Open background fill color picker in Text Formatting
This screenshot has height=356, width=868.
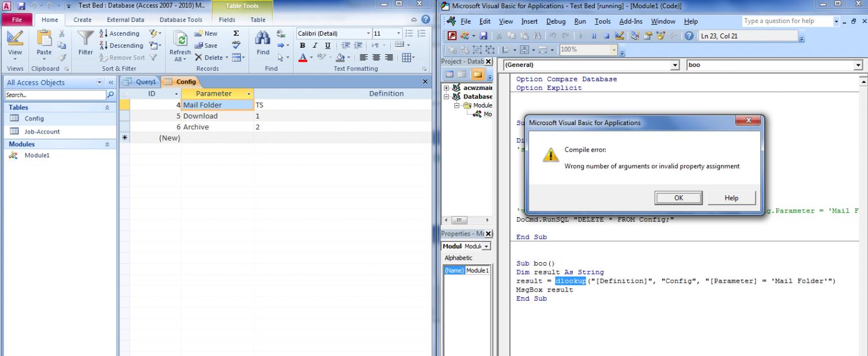(348, 57)
